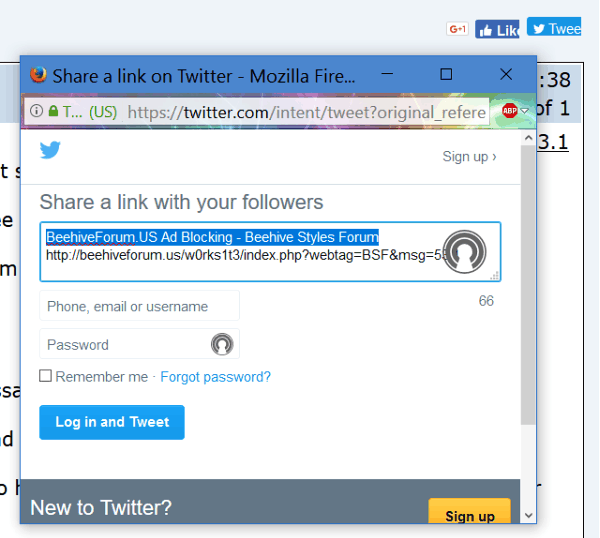Click the large password manager icon in tweet box
600x538 pixels.
464,252
